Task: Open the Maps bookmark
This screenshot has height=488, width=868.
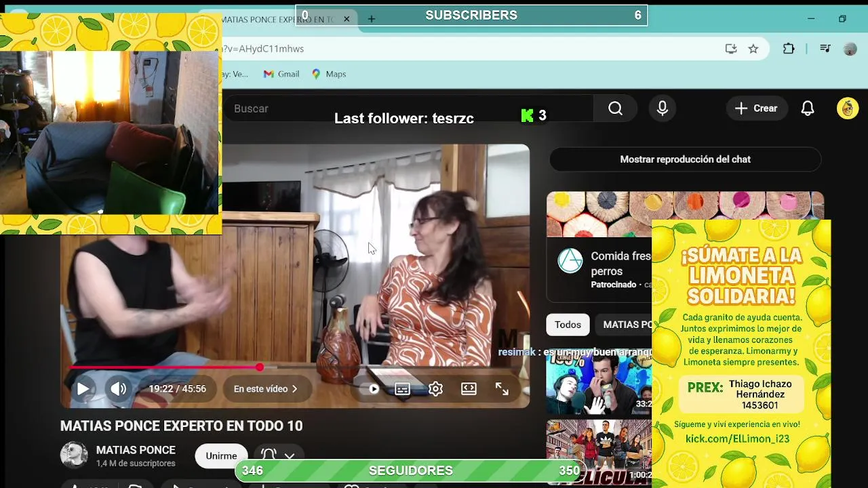Action: pyautogui.click(x=329, y=74)
